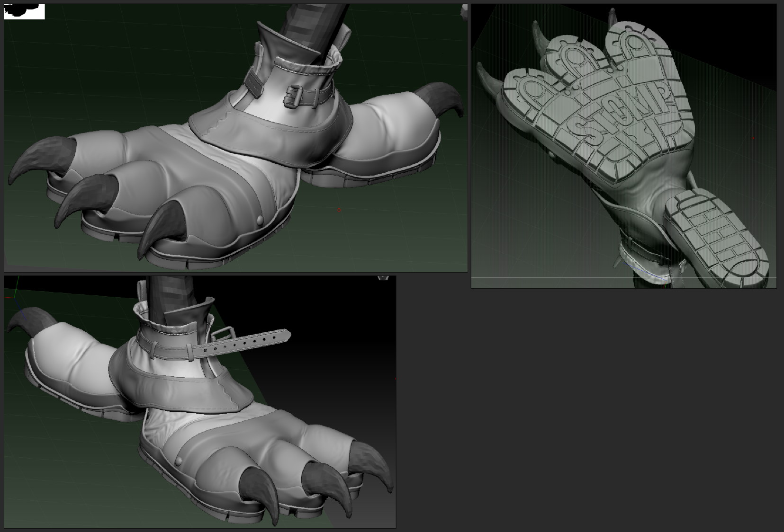Viewport: 784px width, 532px height.
Task: Click the red marker in bottom-left viewport
Action: click(x=396, y=378)
